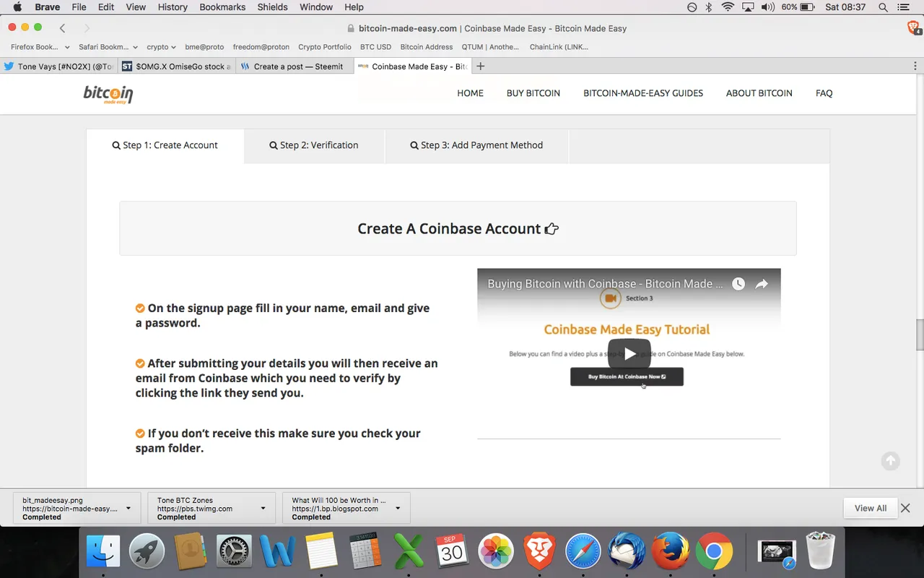The width and height of the screenshot is (924, 578).
Task: Select Step 1: Create Account tab
Action: coord(165,145)
